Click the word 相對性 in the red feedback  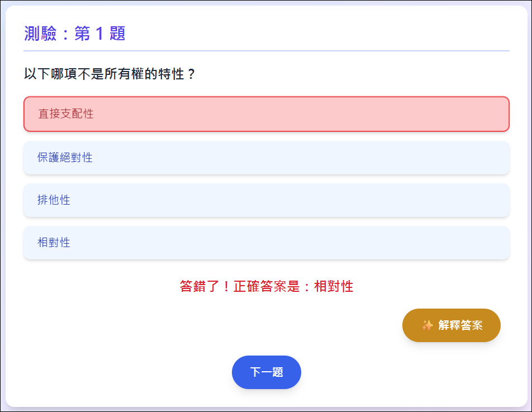point(334,286)
